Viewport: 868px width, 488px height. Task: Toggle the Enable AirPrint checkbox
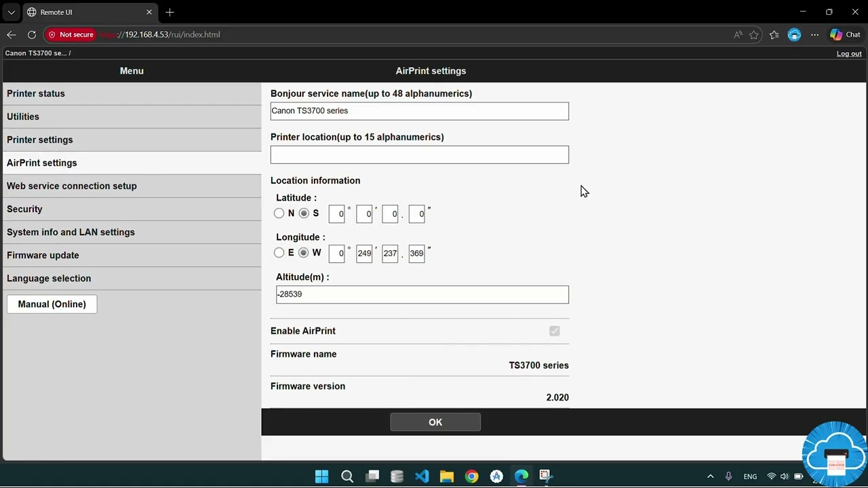[x=555, y=331]
